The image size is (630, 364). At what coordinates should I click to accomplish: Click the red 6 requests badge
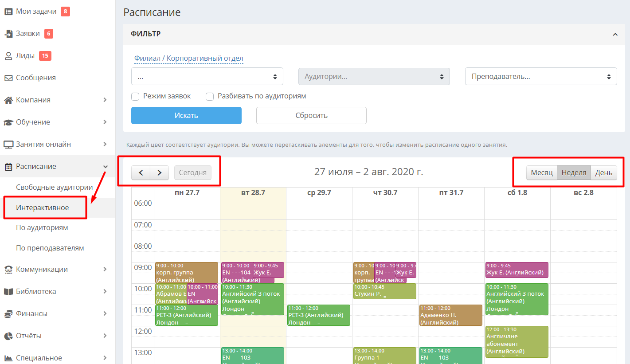(x=49, y=34)
